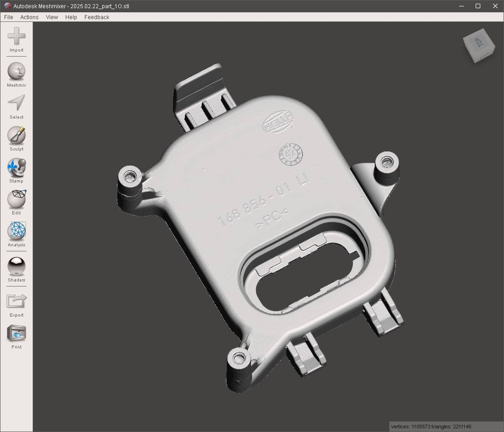Open the Print dialog icon
Image resolution: width=504 pixels, height=432 pixels.
click(16, 333)
